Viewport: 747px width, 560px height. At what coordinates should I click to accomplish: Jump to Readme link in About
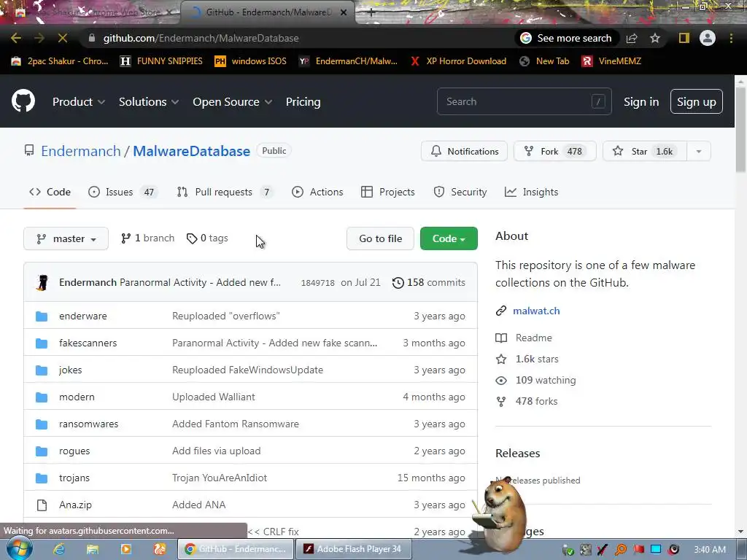(x=524, y=338)
